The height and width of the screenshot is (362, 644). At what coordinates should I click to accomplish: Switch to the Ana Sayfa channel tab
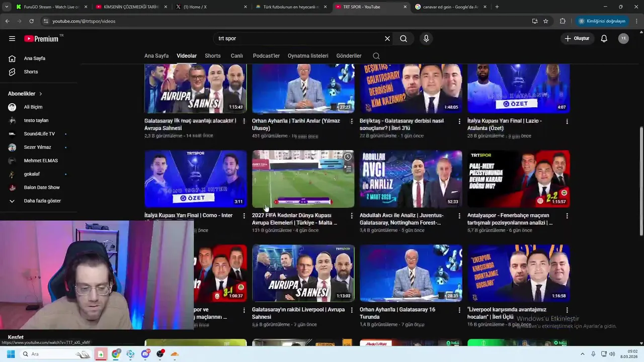click(x=156, y=56)
